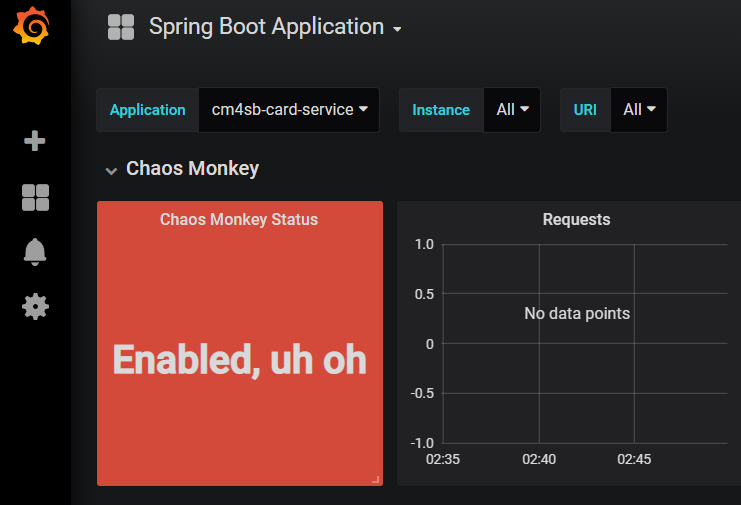Open the Configuration gear icon

(35, 307)
